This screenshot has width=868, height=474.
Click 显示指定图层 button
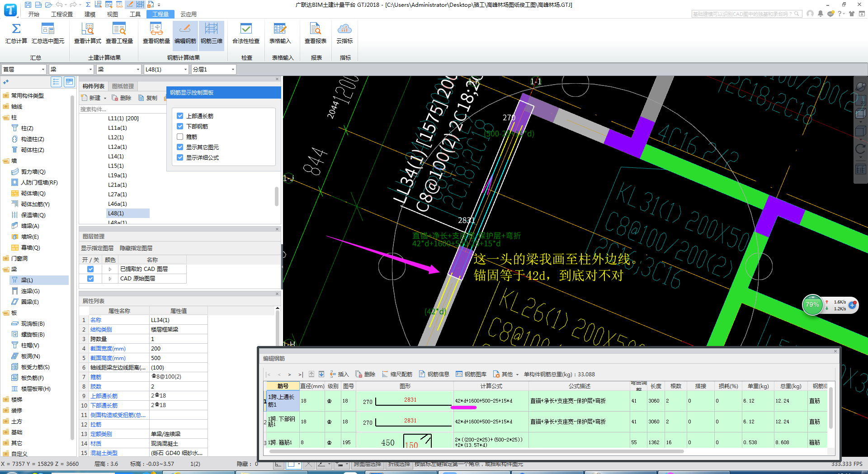[97, 248]
